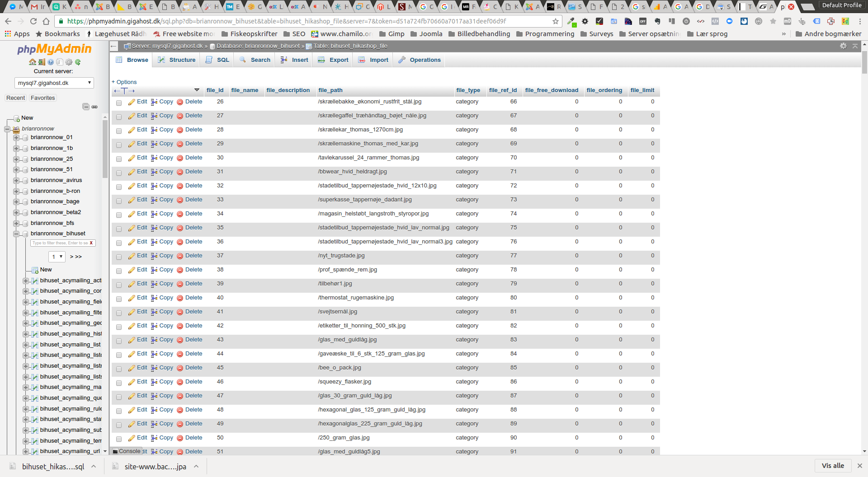Click the browser back arrow
The height and width of the screenshot is (477, 868).
8,21
